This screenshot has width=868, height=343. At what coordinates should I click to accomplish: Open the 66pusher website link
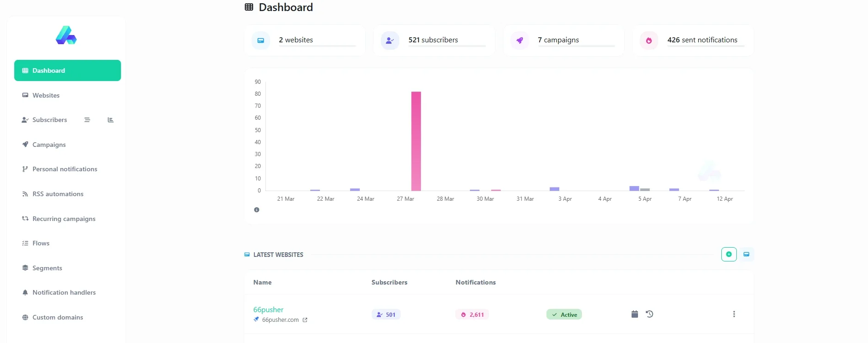(x=268, y=309)
